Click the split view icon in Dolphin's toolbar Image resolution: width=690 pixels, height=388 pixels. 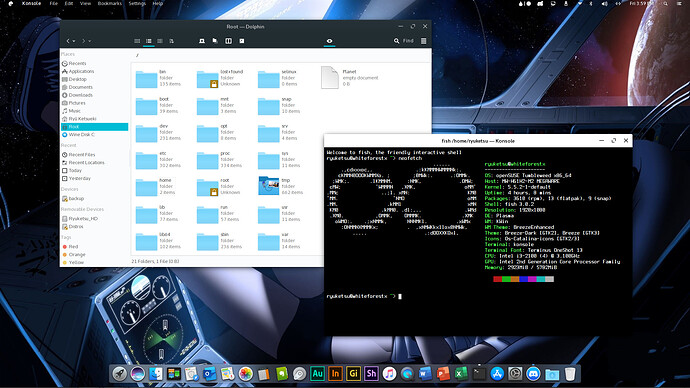click(228, 41)
